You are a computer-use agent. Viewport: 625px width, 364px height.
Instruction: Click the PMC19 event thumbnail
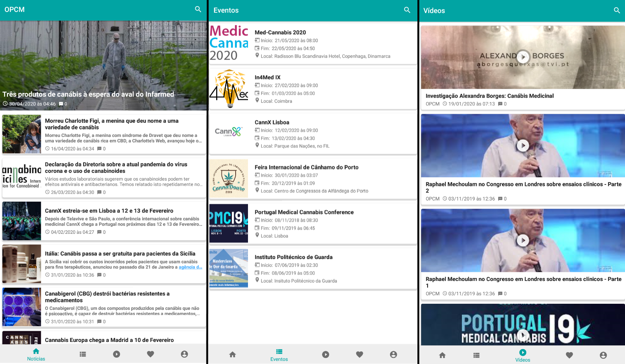coord(229,223)
